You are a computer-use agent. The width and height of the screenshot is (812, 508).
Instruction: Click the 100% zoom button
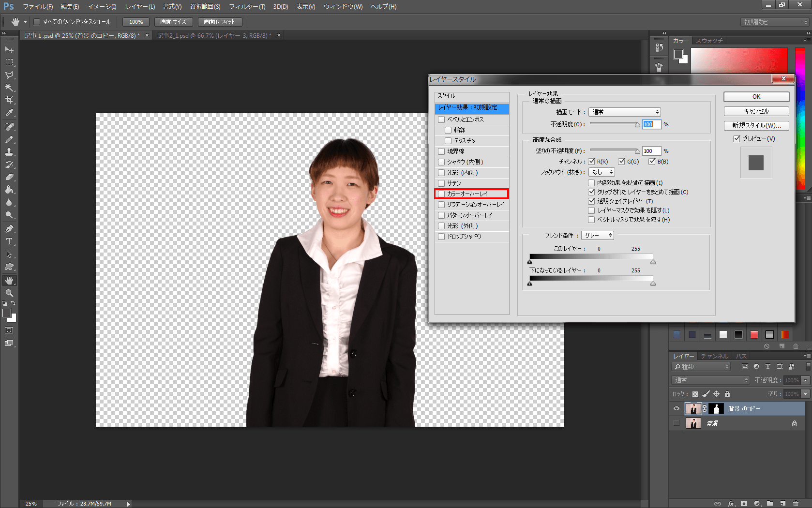click(136, 22)
